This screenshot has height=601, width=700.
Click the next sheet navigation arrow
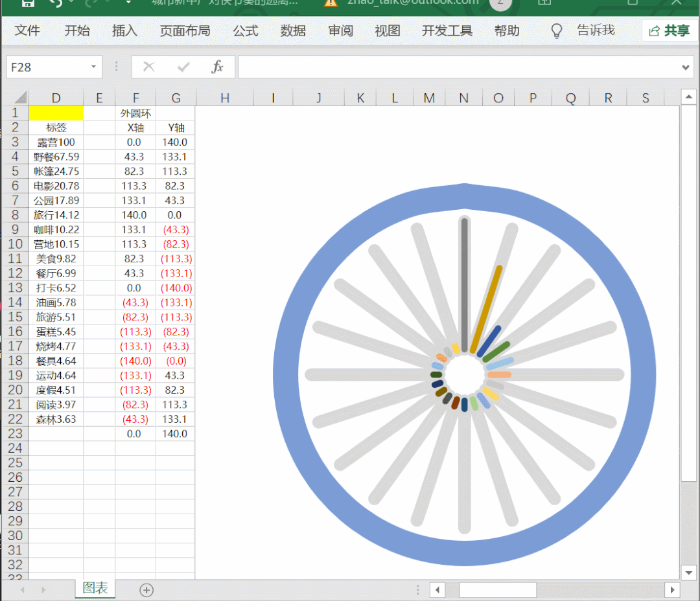tap(43, 590)
